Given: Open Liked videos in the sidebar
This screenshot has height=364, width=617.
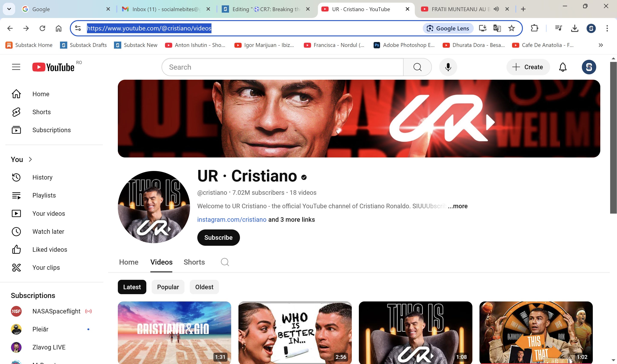Looking at the screenshot, I should click(54, 249).
